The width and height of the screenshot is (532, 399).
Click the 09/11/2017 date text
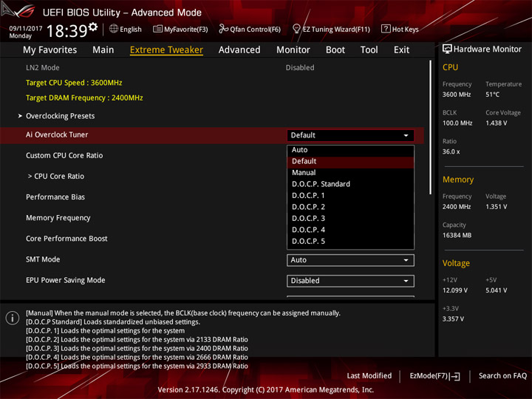click(x=26, y=28)
